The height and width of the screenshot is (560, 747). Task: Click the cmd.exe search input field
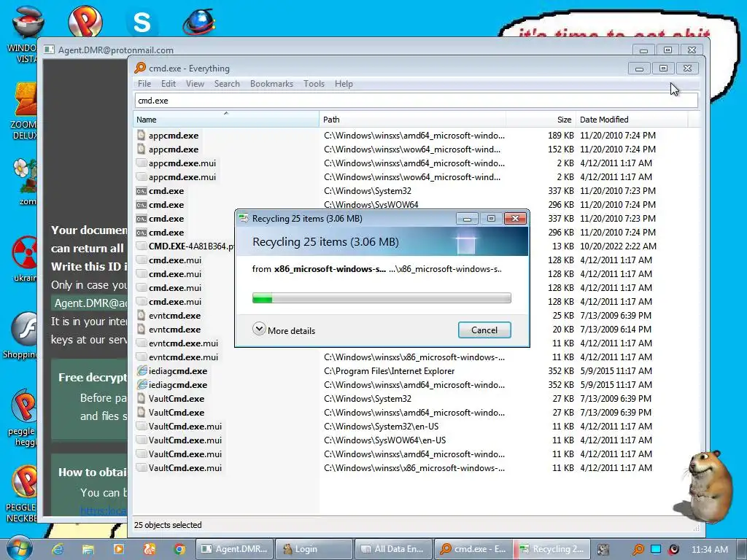417,101
